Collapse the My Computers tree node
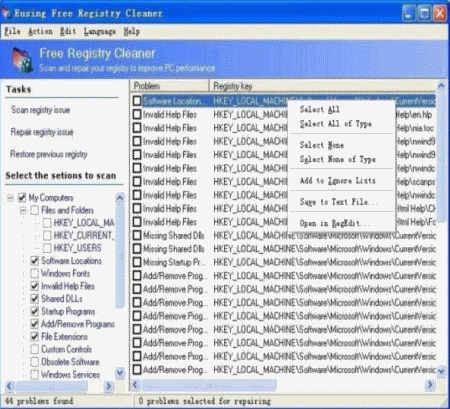 (x=10, y=198)
